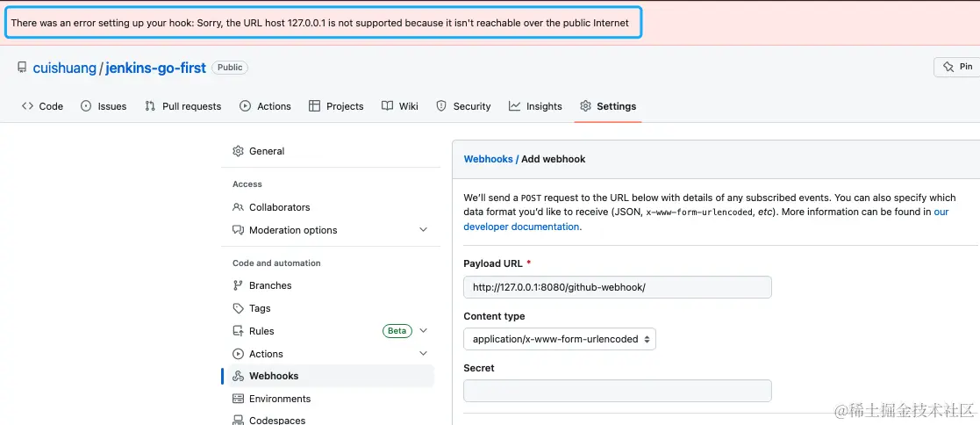Expand the Rules sidebar section
The height and width of the screenshot is (425, 980).
coord(423,331)
